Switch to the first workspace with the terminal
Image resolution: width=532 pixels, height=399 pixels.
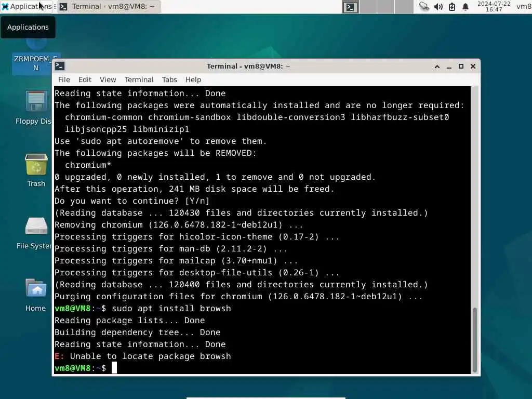tap(350, 7)
